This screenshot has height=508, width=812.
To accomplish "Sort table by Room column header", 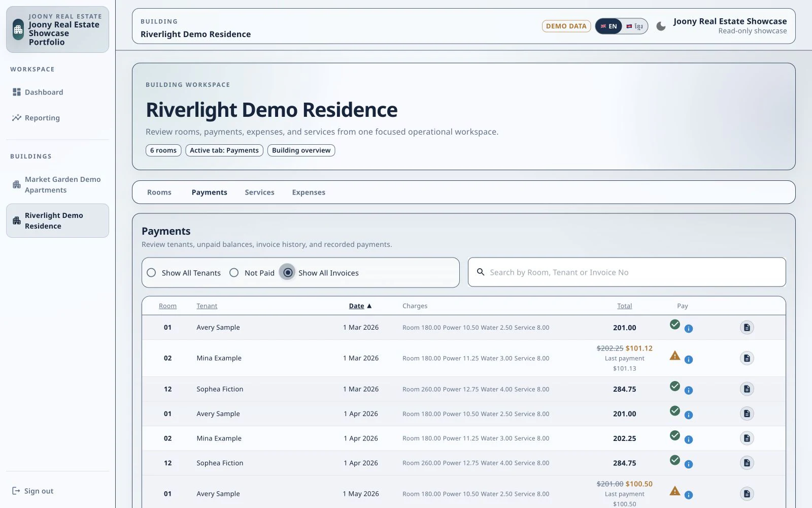I will coord(167,306).
